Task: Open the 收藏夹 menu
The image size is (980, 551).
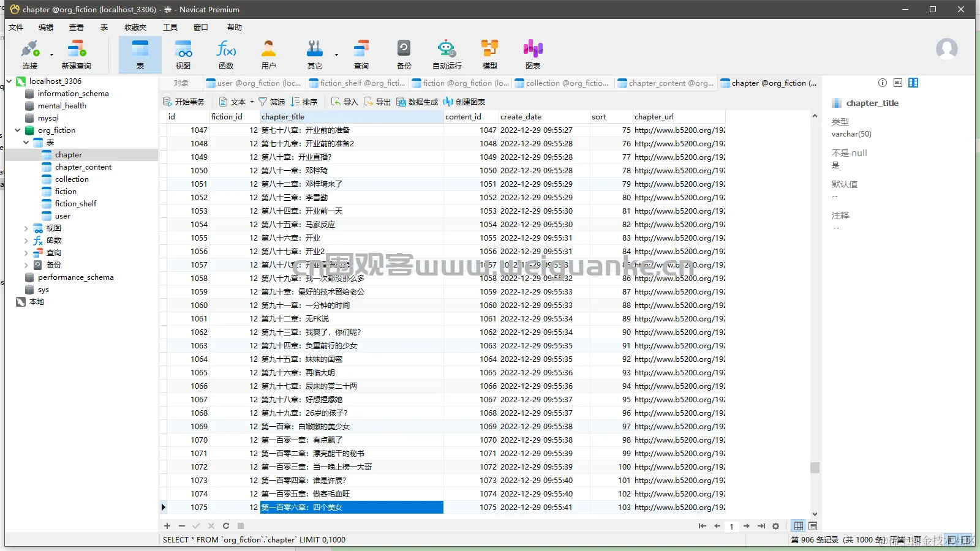Action: 135,27
